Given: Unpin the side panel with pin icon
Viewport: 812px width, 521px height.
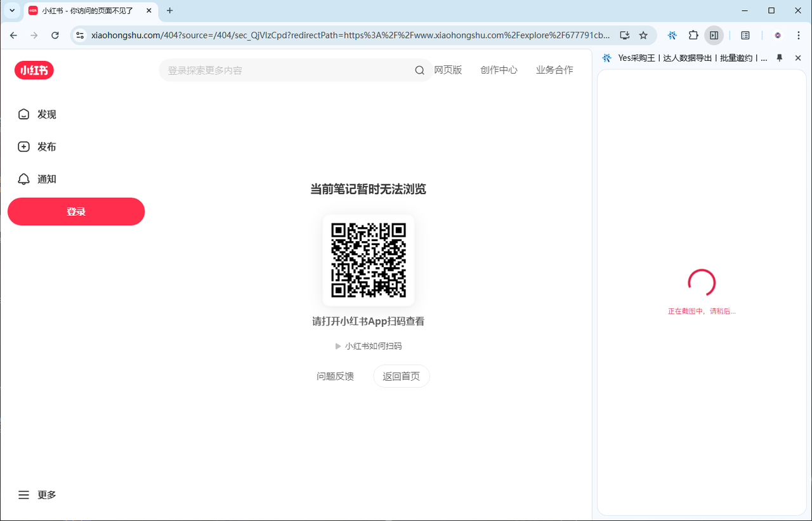Looking at the screenshot, I should pyautogui.click(x=780, y=58).
